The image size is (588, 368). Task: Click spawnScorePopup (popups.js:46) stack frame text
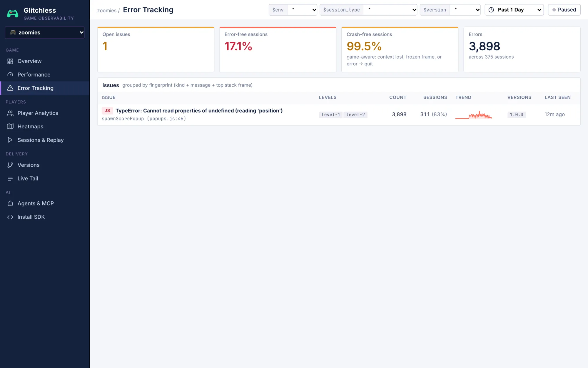(x=144, y=119)
